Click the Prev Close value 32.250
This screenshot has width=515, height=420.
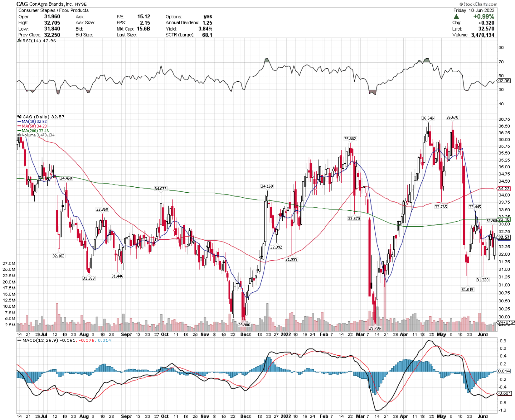pos(52,35)
